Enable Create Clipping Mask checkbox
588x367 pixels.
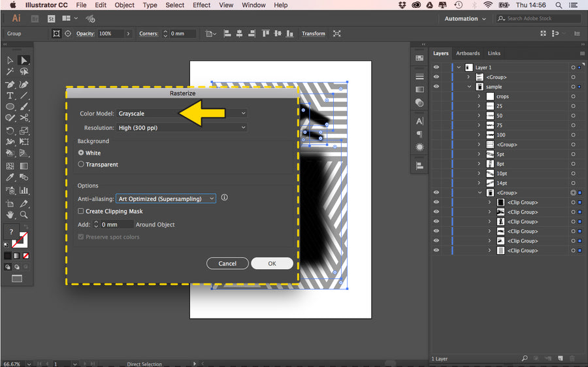[81, 212]
